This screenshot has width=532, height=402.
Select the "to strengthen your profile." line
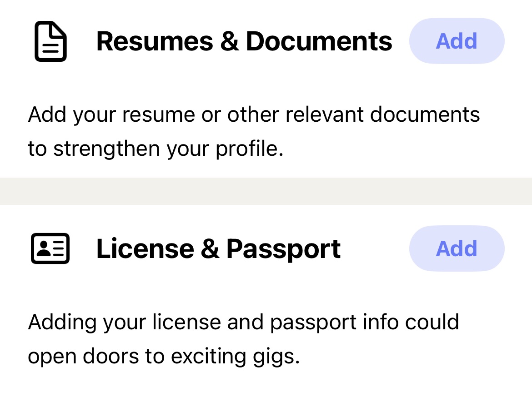pyautogui.click(x=156, y=149)
